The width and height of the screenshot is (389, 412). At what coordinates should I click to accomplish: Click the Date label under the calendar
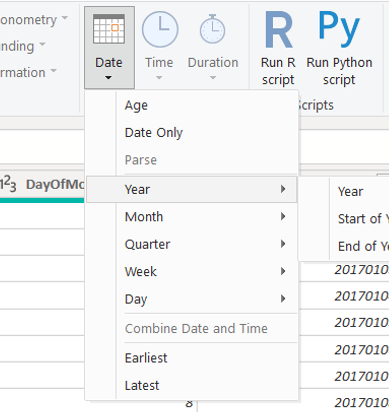pos(109,63)
